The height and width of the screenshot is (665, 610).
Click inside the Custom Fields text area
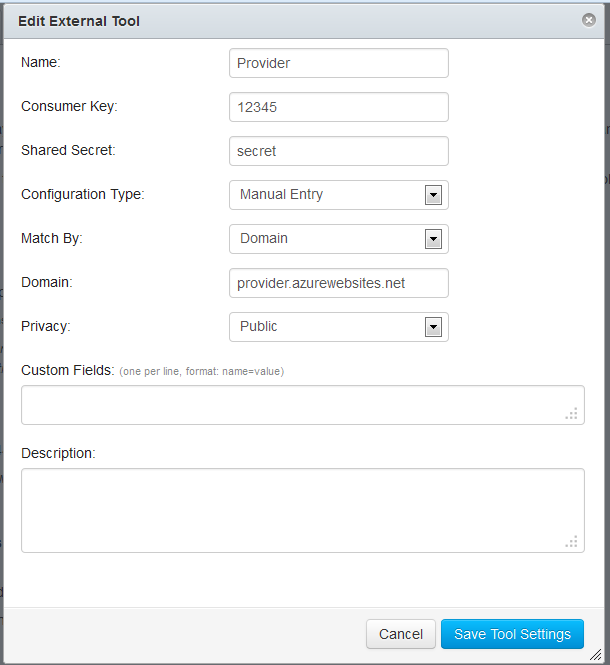(300, 405)
